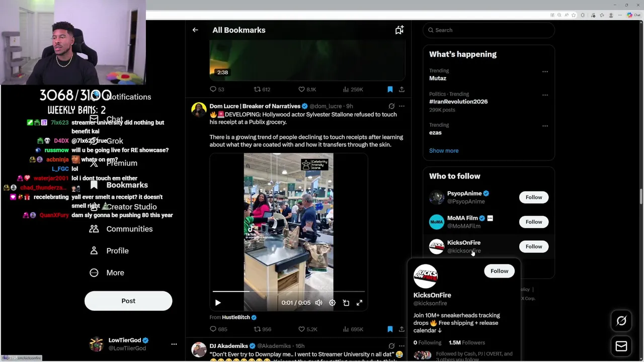The width and height of the screenshot is (644, 362).
Task: Open the #IranRevolution2026 trending topic
Action: pyautogui.click(x=458, y=102)
